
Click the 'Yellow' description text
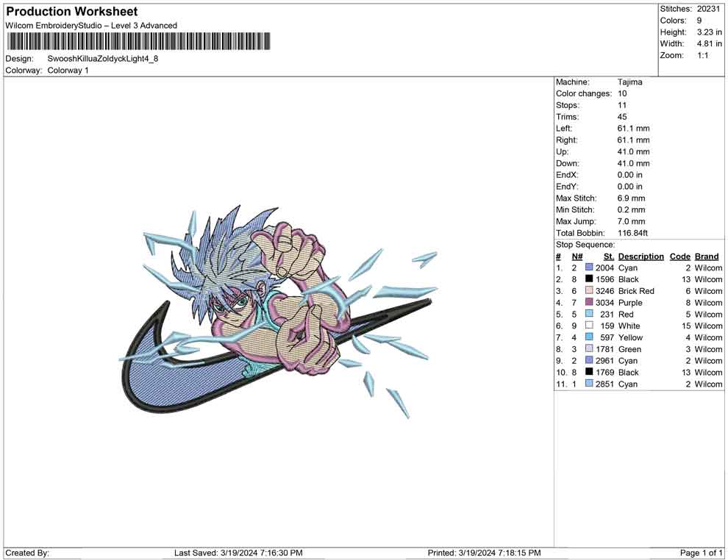click(x=630, y=337)
